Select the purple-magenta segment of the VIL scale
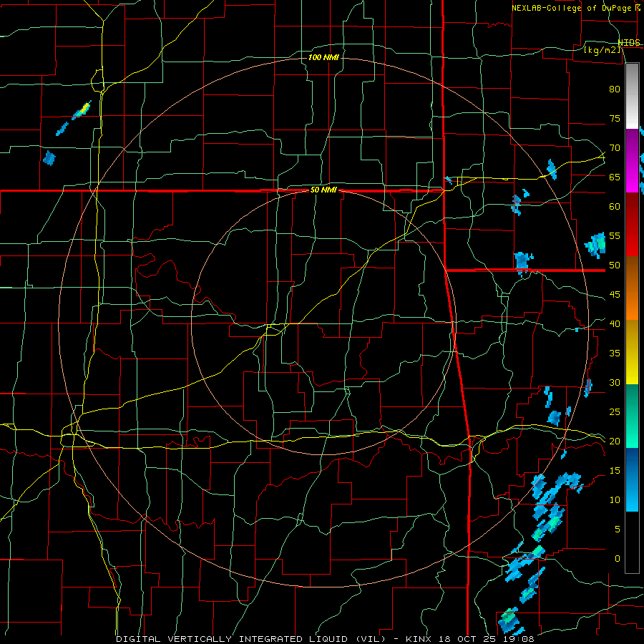644x644 pixels. click(x=632, y=160)
